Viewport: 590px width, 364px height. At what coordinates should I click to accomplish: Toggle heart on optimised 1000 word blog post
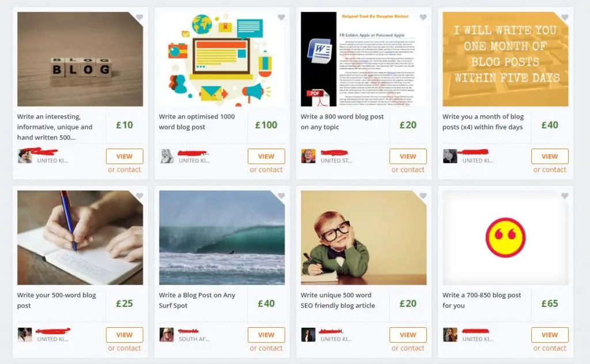281,17
